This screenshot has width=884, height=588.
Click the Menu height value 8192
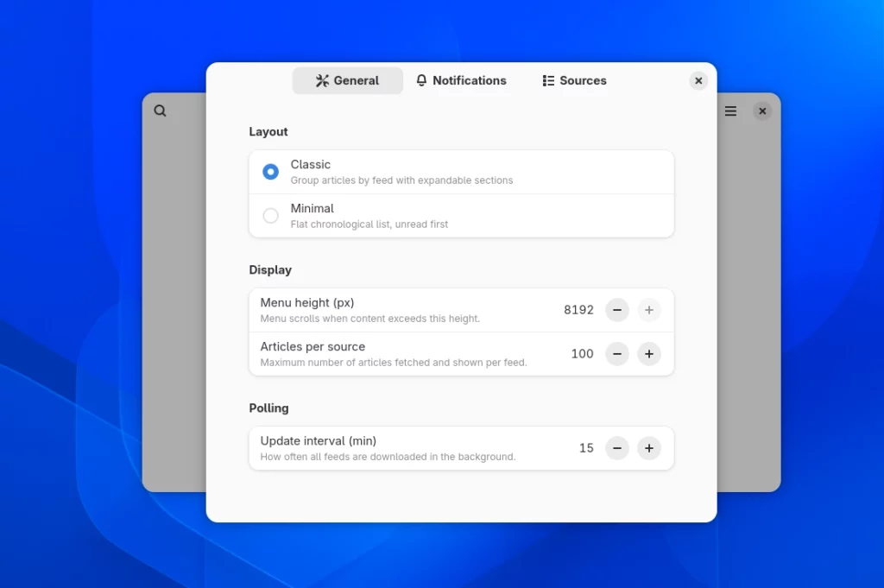tap(578, 310)
